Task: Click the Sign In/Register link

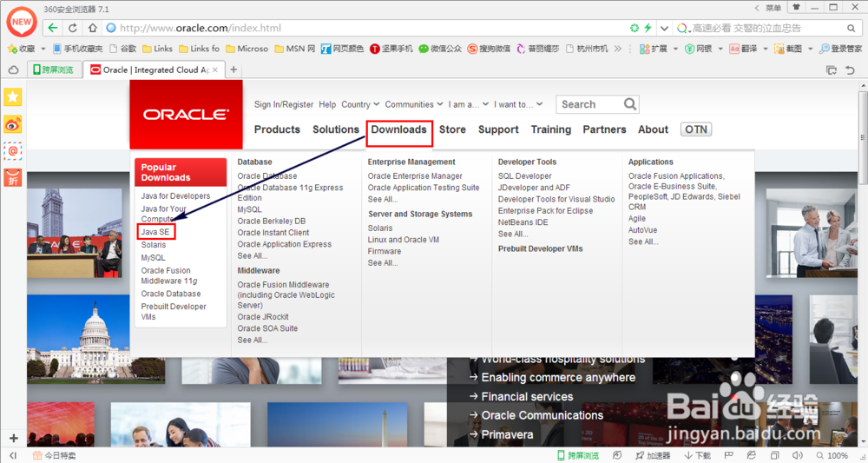Action: (x=284, y=104)
